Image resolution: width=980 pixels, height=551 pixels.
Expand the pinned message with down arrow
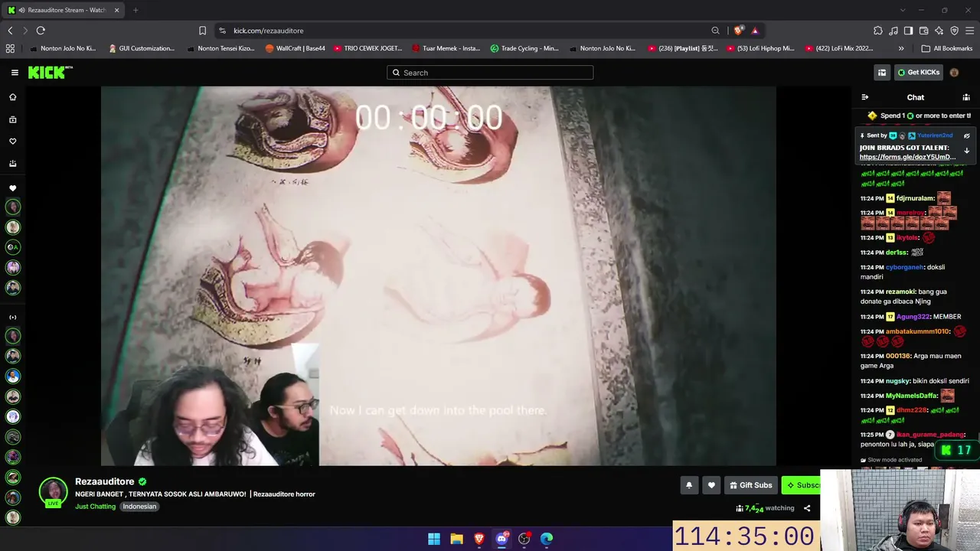click(966, 151)
